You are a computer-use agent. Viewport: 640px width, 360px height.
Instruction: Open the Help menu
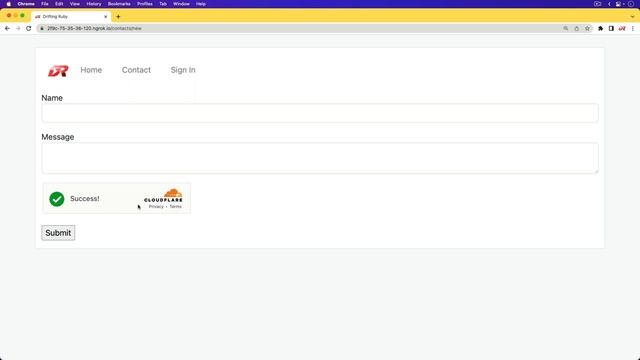201,4
